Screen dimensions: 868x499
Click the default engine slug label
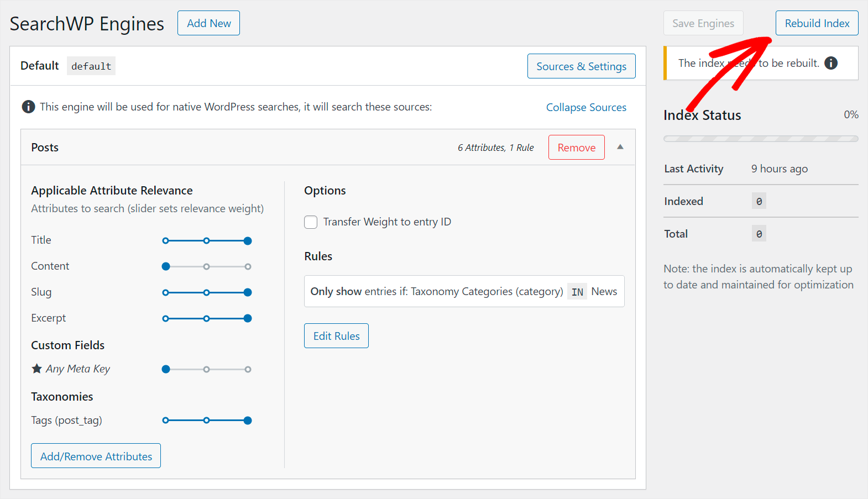[91, 66]
